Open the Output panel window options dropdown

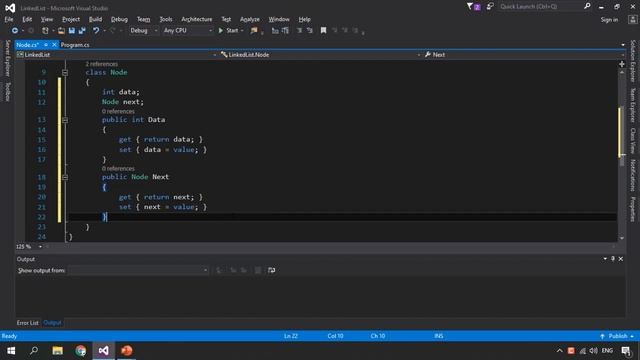click(x=605, y=259)
